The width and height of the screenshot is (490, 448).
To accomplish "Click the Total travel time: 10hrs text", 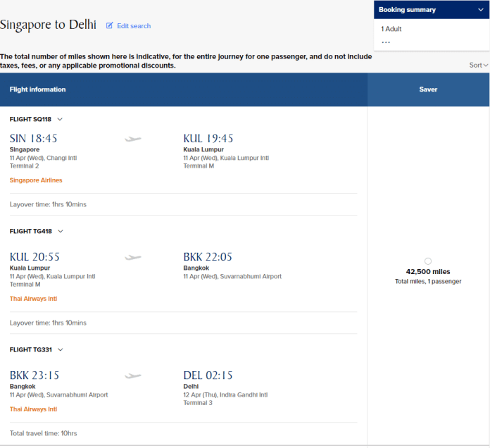I will (43, 433).
